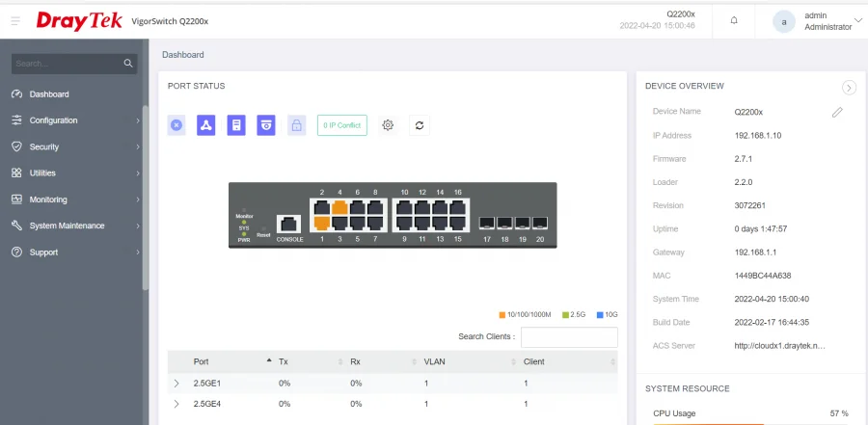Click the topology view icon
Image resolution: width=868 pixels, height=425 pixels.
[x=205, y=125]
